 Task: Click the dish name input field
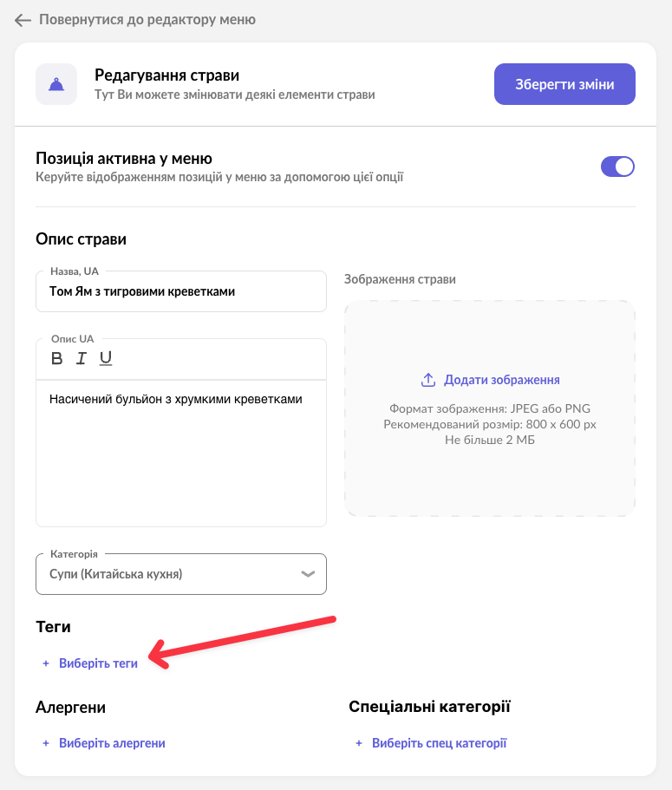[180, 292]
